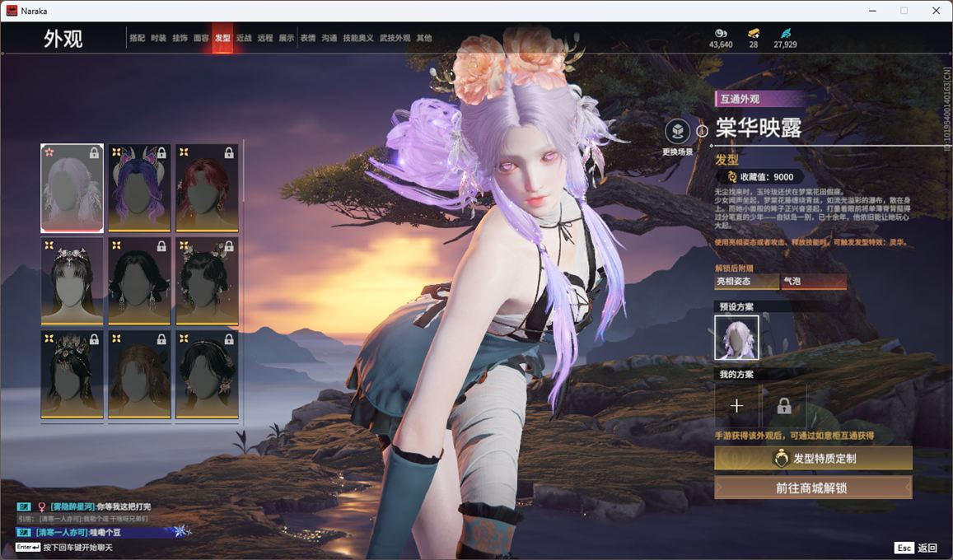
Task: Add a new scheme with the plus slot
Action: point(736,405)
